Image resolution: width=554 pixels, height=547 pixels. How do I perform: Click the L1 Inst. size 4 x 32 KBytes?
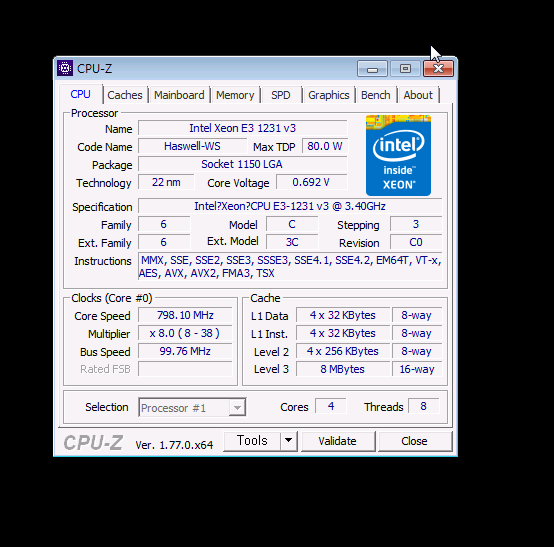[x=343, y=333]
